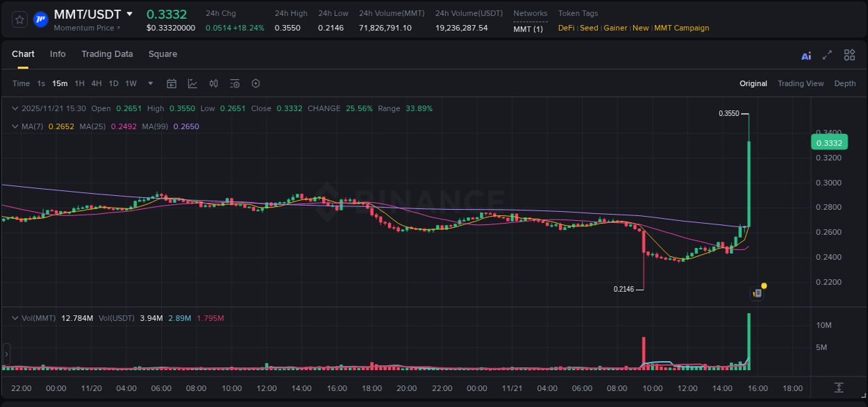Open the indicator list settings icon
Viewport: 868px width, 407px height.
234,83
